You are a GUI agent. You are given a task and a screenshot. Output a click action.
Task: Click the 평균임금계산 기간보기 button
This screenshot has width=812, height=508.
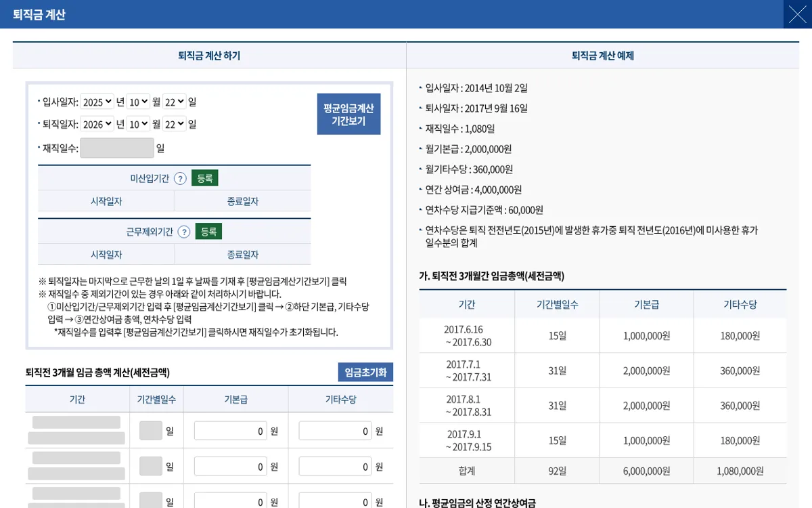(x=348, y=114)
